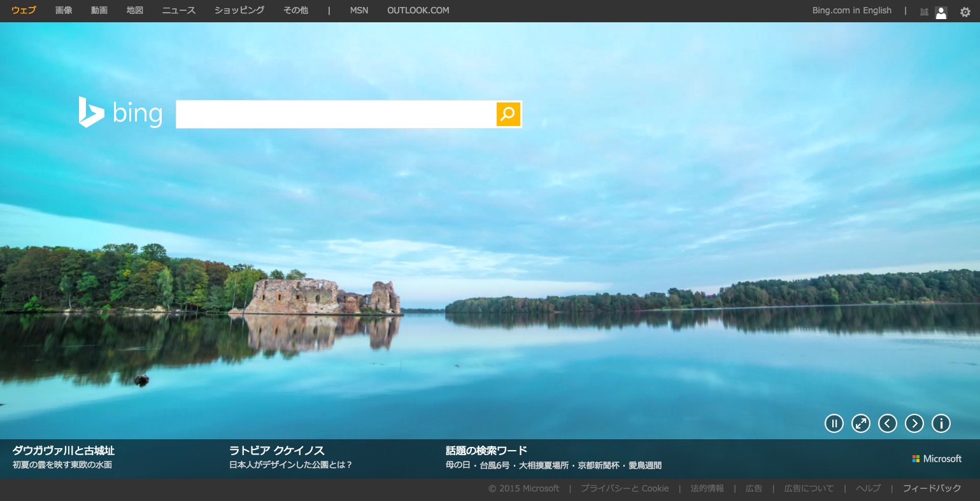Click the orange search magnifier button
This screenshot has width=980, height=501.
point(508,114)
